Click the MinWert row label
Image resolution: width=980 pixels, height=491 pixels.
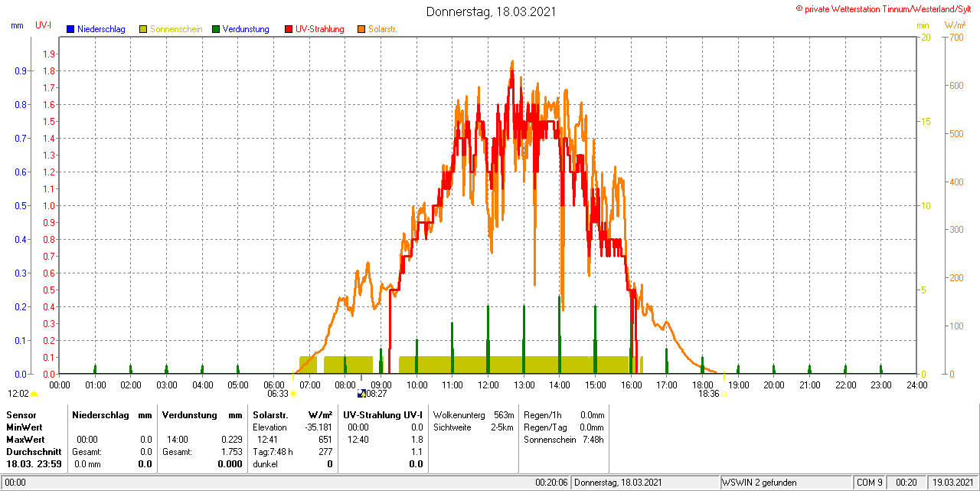(24, 427)
